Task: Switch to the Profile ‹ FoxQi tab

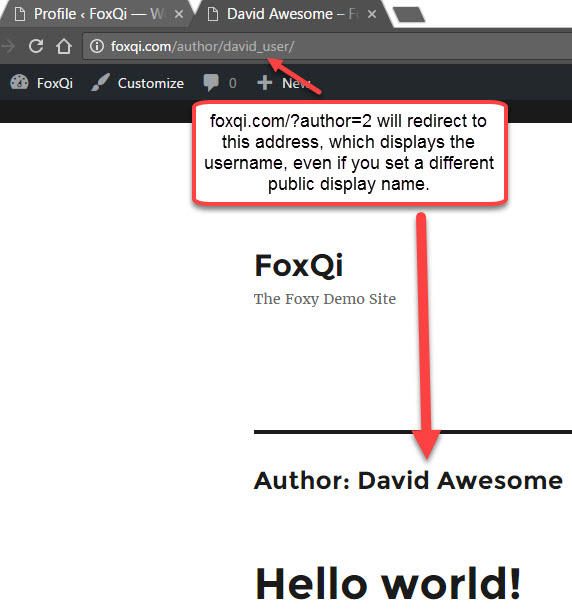Action: point(97,14)
